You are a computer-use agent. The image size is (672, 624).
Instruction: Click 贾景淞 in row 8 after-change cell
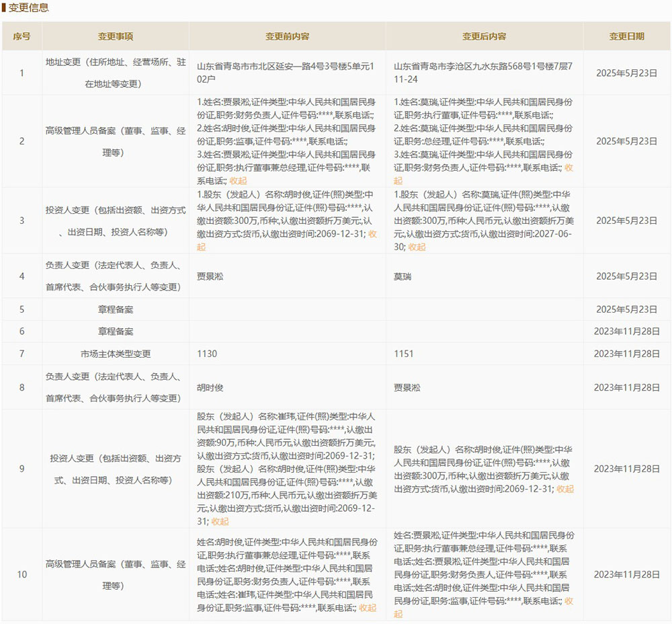(407, 388)
